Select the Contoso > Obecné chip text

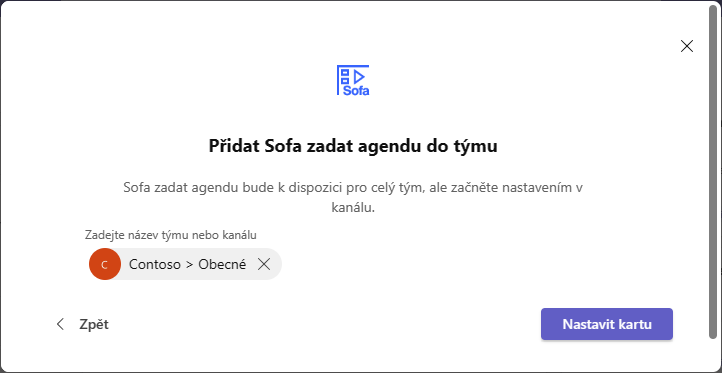(x=187, y=264)
